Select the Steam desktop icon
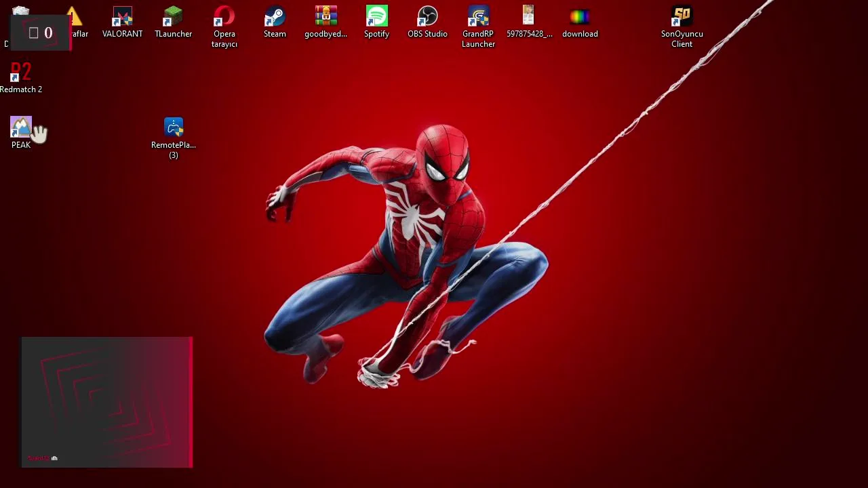Image resolution: width=868 pixels, height=488 pixels. click(275, 22)
